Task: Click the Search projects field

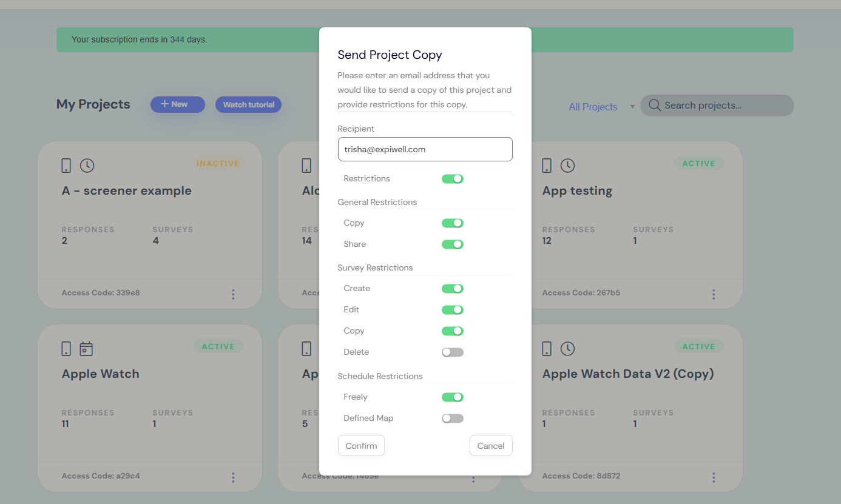Action: click(x=717, y=106)
